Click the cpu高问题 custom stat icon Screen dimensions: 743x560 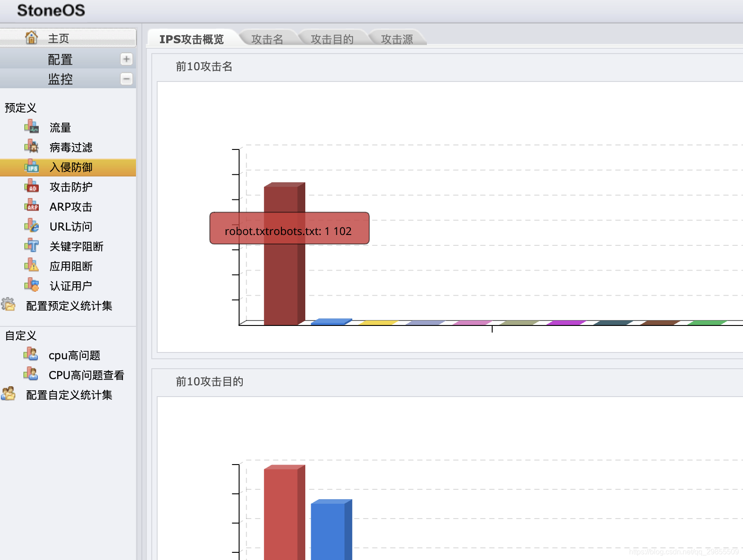[31, 354]
